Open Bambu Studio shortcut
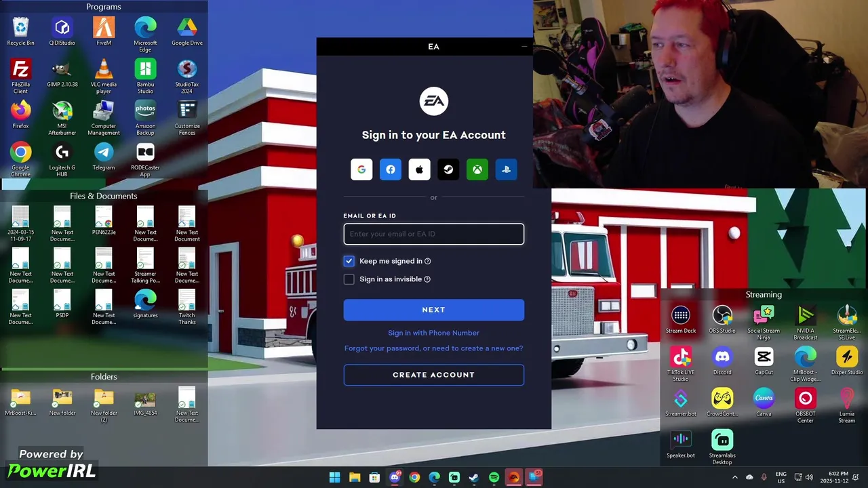 [x=145, y=76]
